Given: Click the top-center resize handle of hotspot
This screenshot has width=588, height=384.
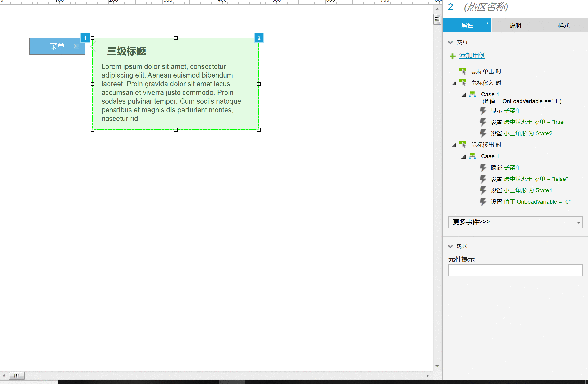Looking at the screenshot, I should pos(176,38).
